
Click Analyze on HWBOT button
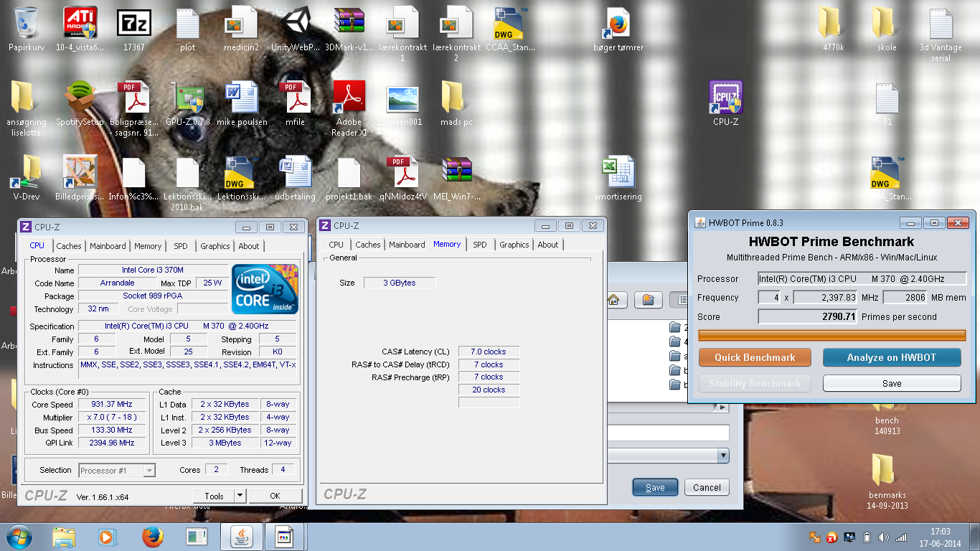click(892, 357)
